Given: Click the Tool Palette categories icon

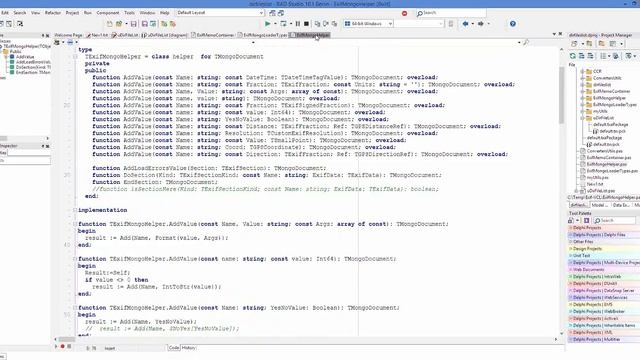Looking at the screenshot, I should (x=571, y=220).
